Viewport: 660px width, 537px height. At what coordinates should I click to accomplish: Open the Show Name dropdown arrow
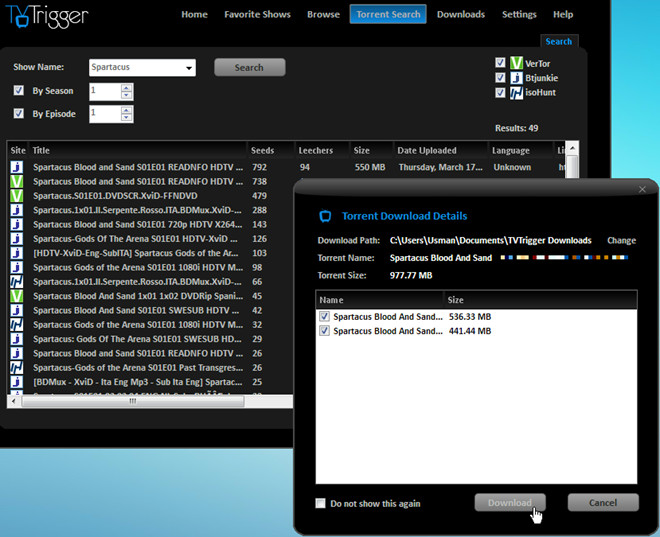pyautogui.click(x=189, y=68)
